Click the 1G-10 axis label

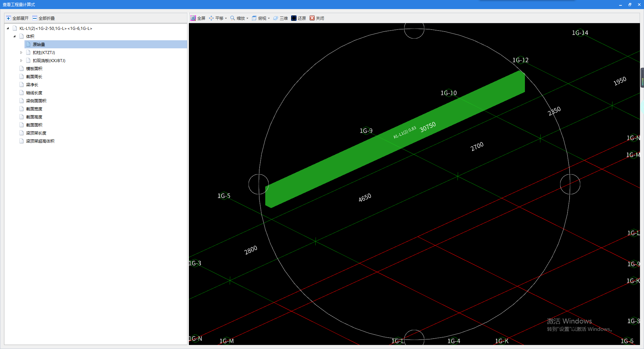tap(448, 93)
